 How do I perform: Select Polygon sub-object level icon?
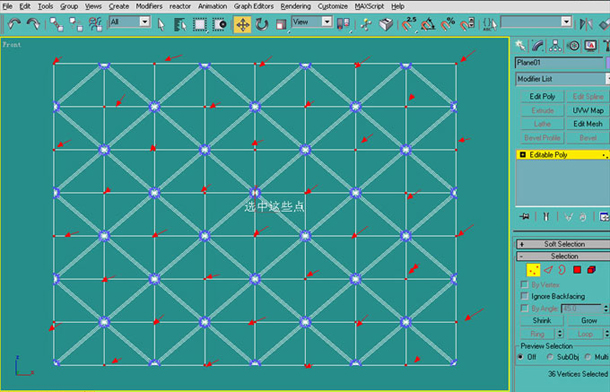pyautogui.click(x=577, y=270)
